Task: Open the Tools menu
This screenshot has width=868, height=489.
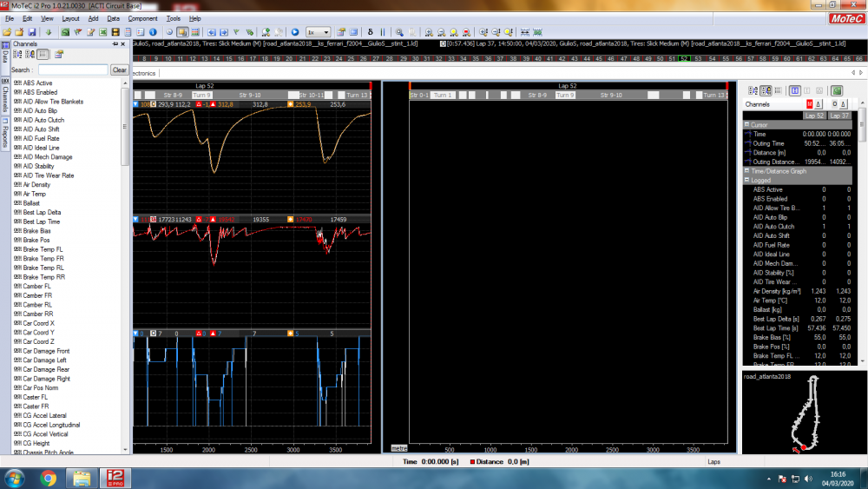Action: (x=174, y=18)
